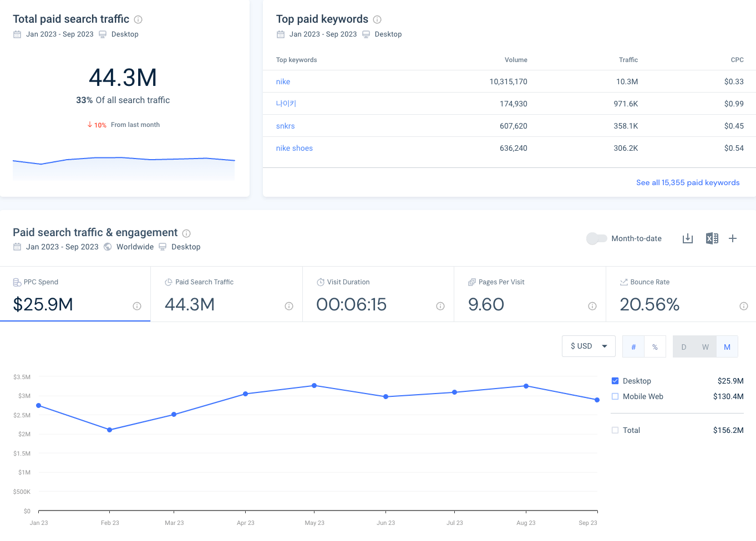Screen dimensions: 756x541
Task: Click See all 15,355 paid keywords
Action: (x=688, y=182)
